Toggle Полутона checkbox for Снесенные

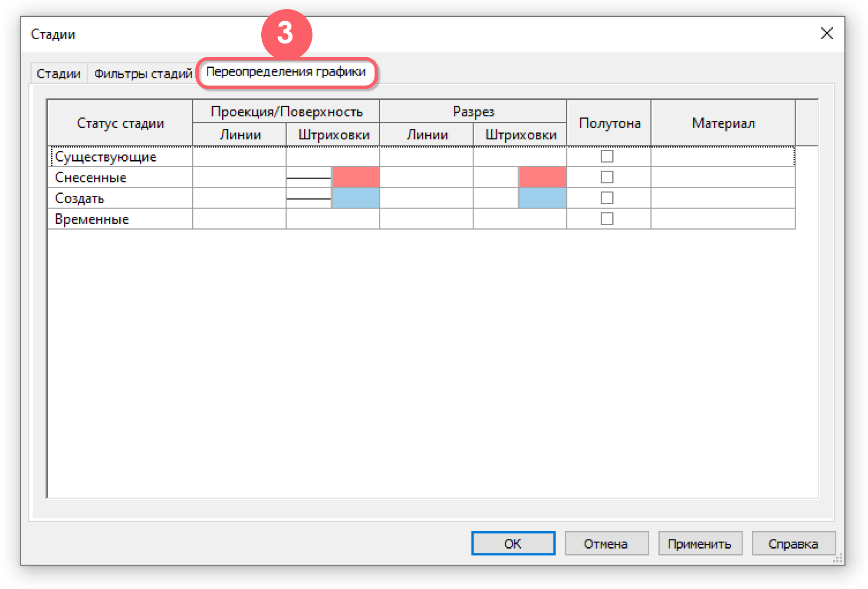607,177
